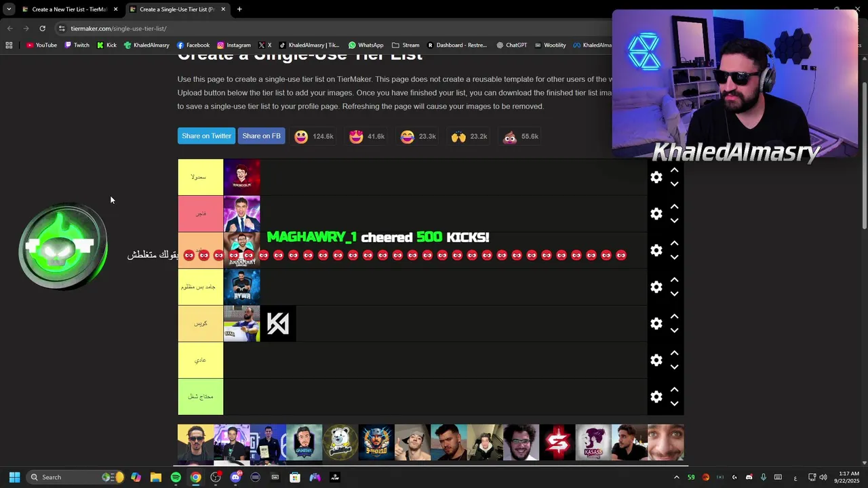This screenshot has height=488, width=868.
Task: Open the Stream bookmarks folder
Action: click(x=406, y=45)
